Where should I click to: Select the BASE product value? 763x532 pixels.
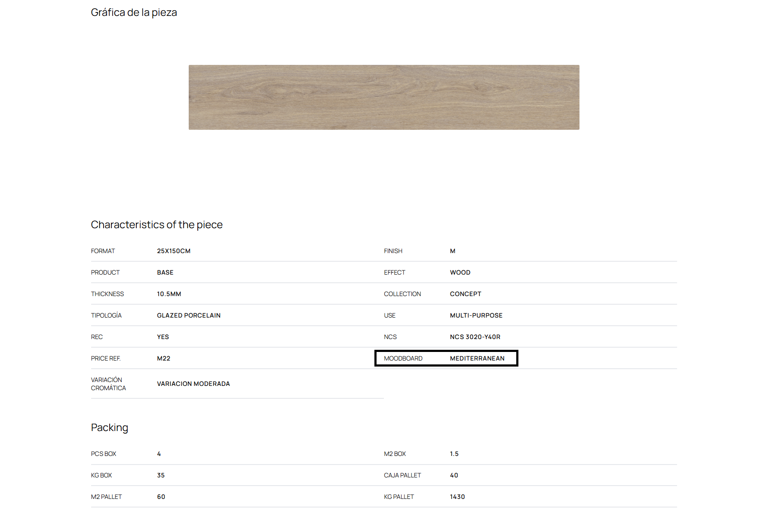pyautogui.click(x=165, y=272)
